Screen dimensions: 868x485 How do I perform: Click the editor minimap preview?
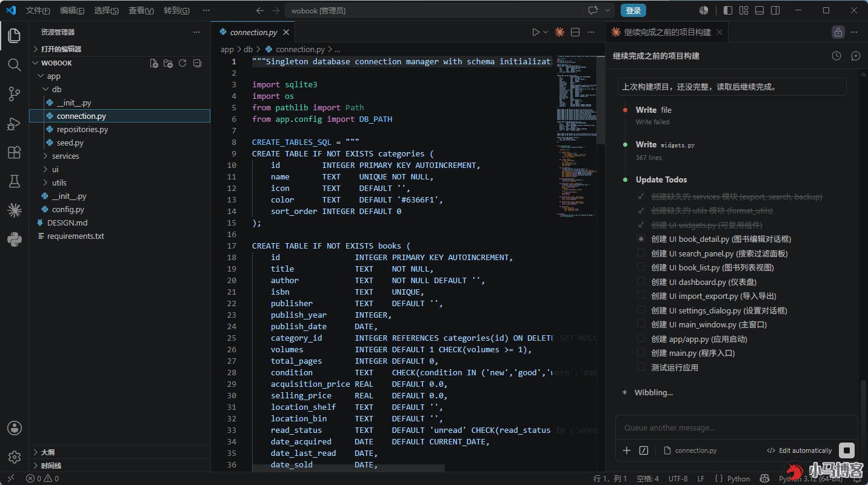(x=576, y=136)
